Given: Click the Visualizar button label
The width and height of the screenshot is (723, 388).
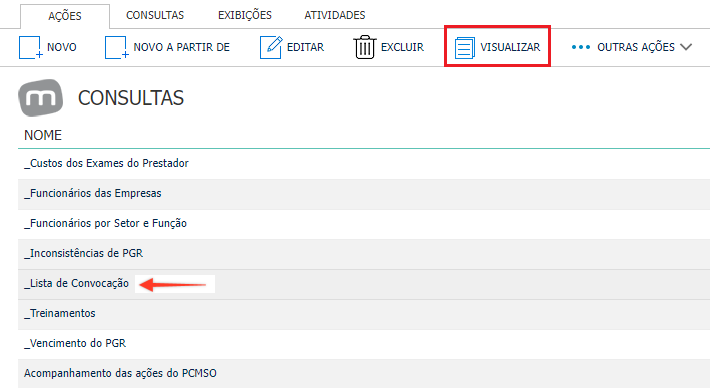Looking at the screenshot, I should [x=510, y=47].
